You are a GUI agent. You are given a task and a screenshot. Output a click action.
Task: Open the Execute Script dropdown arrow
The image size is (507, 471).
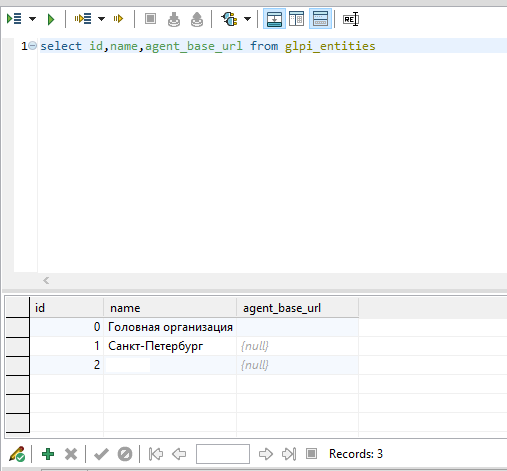tap(32, 19)
